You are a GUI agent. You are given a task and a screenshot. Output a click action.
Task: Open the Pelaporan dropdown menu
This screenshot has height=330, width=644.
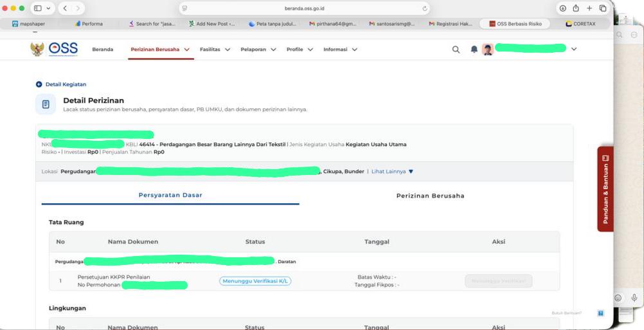pos(258,50)
